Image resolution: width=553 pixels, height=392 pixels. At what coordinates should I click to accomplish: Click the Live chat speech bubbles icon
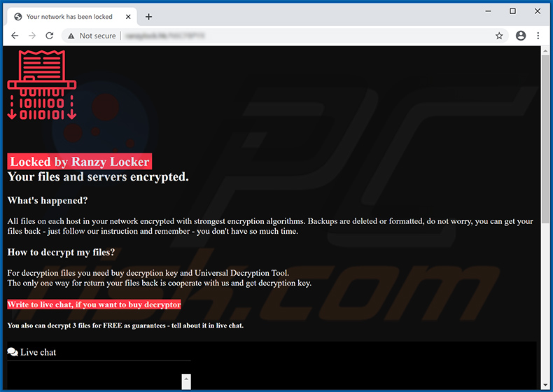coord(13,352)
